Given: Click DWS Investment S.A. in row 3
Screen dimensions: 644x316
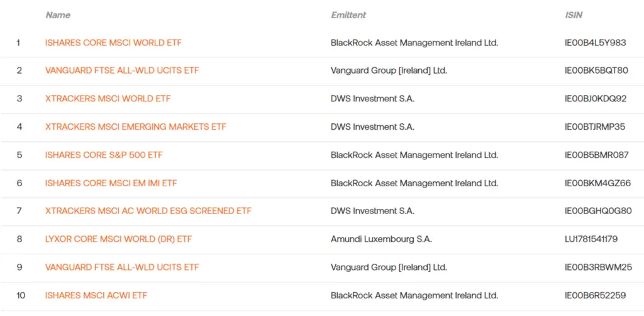Looking at the screenshot, I should 372,99.
